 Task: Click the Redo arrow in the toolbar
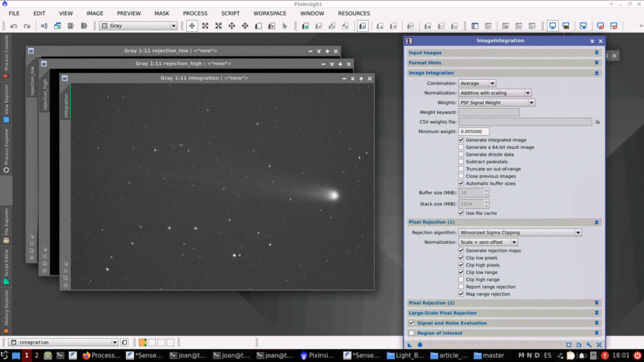point(26,26)
